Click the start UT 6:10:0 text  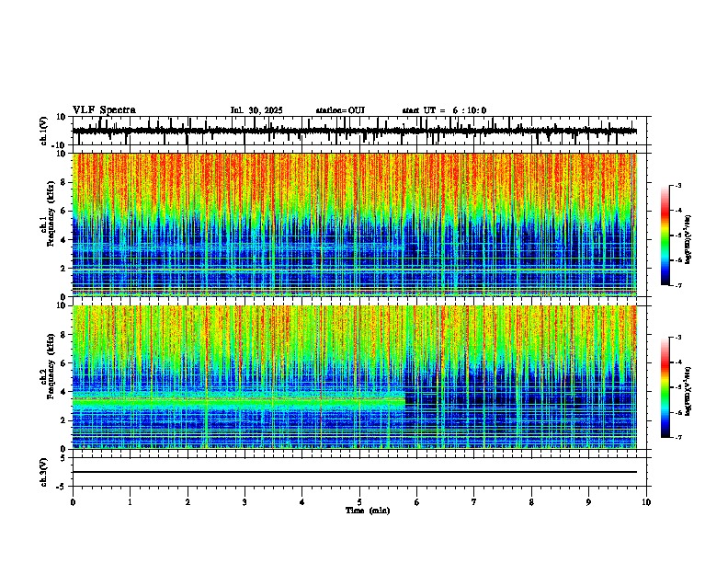pos(444,110)
